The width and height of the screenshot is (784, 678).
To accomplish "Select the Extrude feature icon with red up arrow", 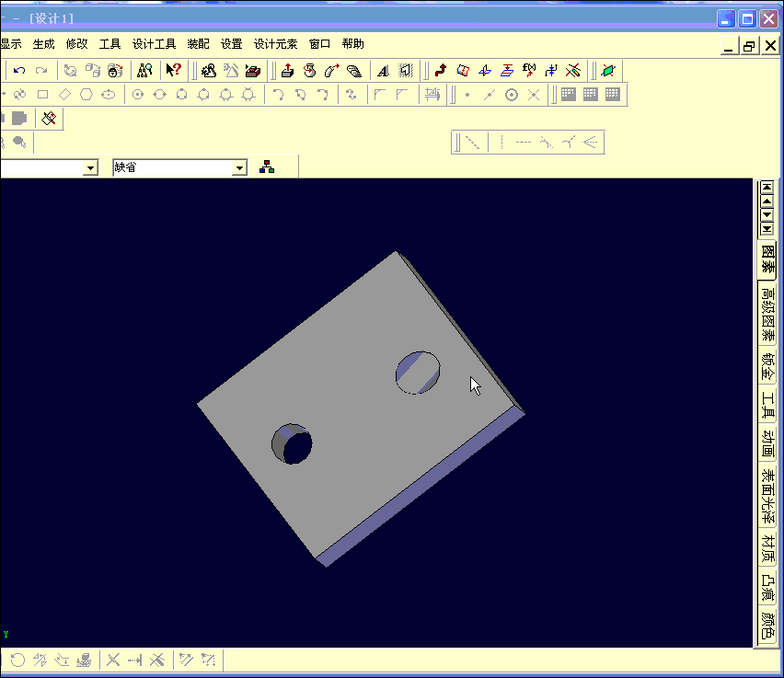I will click(287, 71).
